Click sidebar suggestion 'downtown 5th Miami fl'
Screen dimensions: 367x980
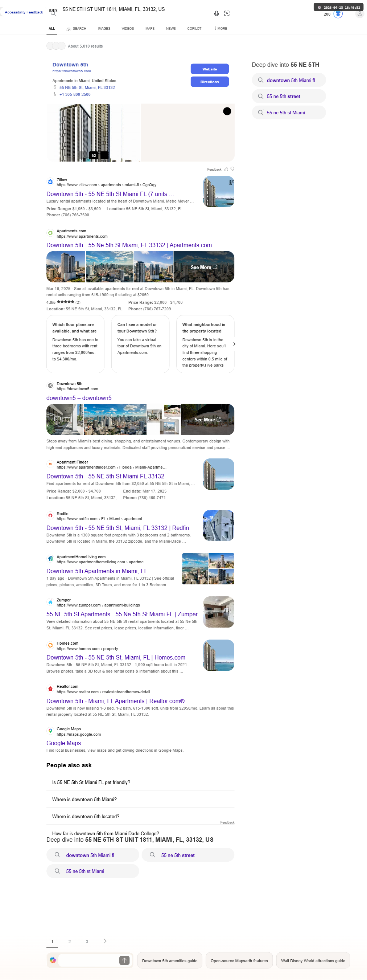(289, 80)
